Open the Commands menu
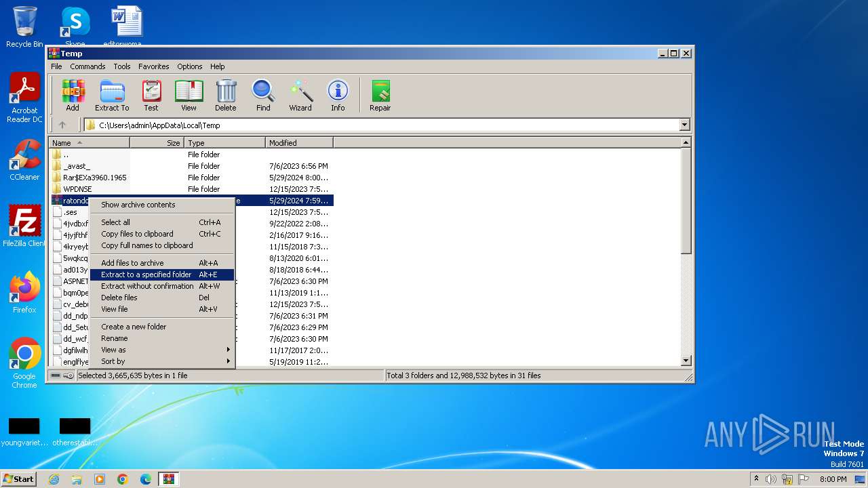Image resolution: width=868 pixels, height=488 pixels. click(87, 66)
